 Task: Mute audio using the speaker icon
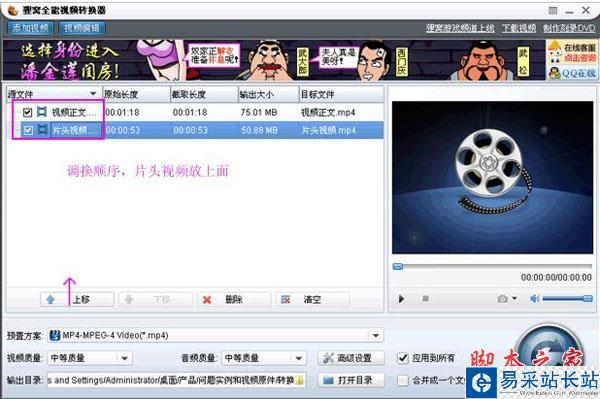(x=535, y=298)
